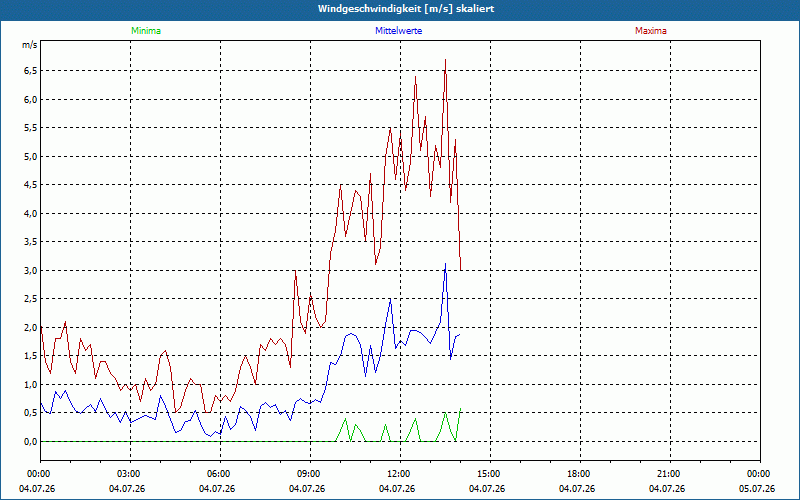The width and height of the screenshot is (800, 500).
Task: Click the 0,0 y-axis label
Action: tap(31, 441)
